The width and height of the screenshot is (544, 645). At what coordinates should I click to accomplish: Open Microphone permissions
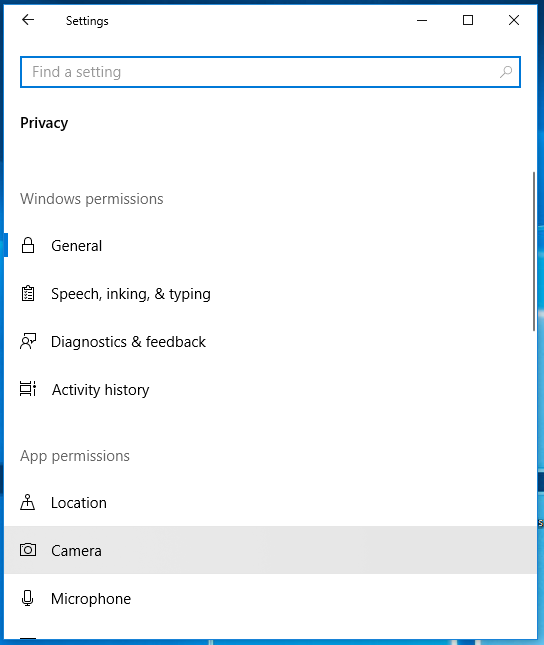point(270,598)
